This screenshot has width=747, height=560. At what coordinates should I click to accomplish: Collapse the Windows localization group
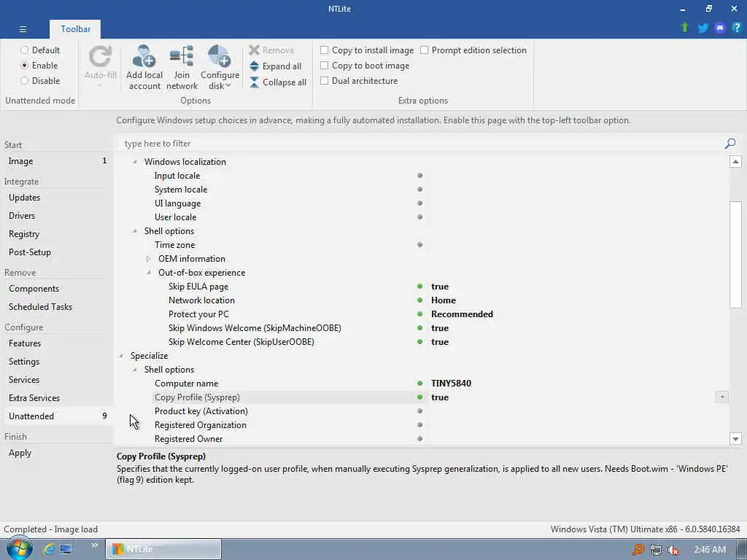[135, 161]
